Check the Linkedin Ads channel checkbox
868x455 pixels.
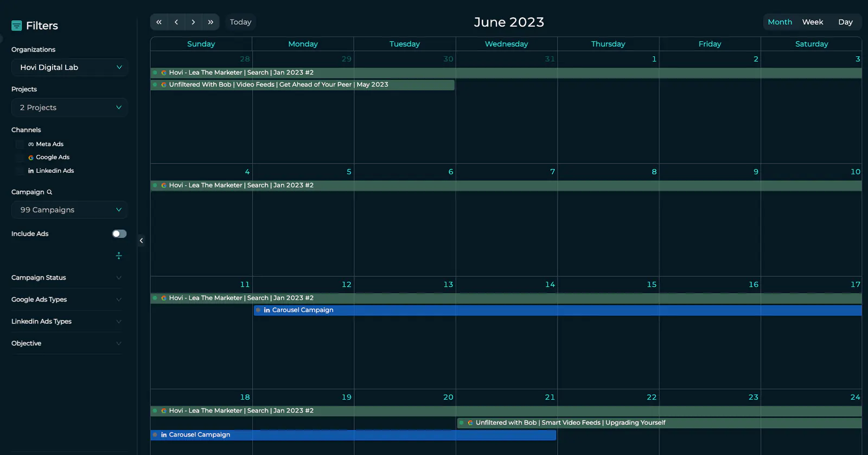click(20, 171)
